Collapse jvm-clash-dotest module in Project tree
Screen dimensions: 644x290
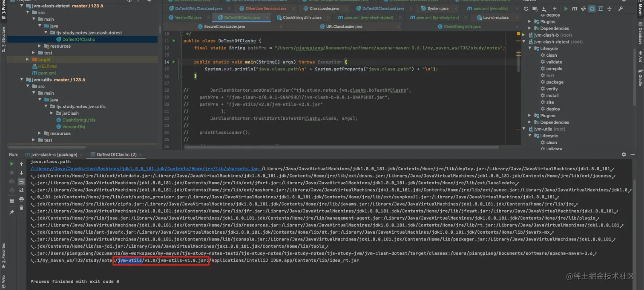pos(22,6)
